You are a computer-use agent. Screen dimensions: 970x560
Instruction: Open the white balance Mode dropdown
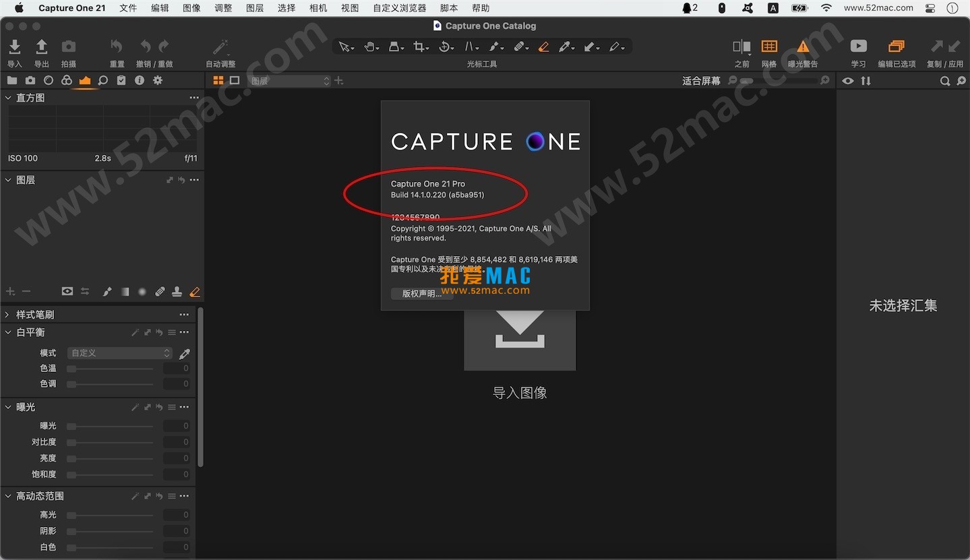point(119,352)
